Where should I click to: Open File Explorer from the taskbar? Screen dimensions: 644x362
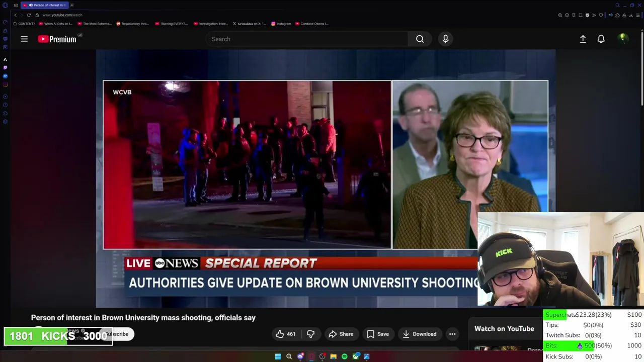(333, 356)
